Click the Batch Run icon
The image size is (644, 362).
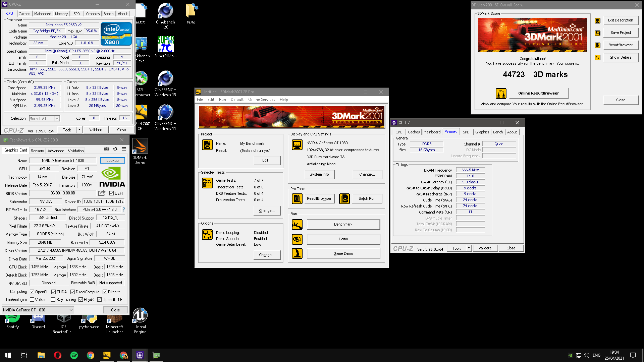pyautogui.click(x=344, y=199)
